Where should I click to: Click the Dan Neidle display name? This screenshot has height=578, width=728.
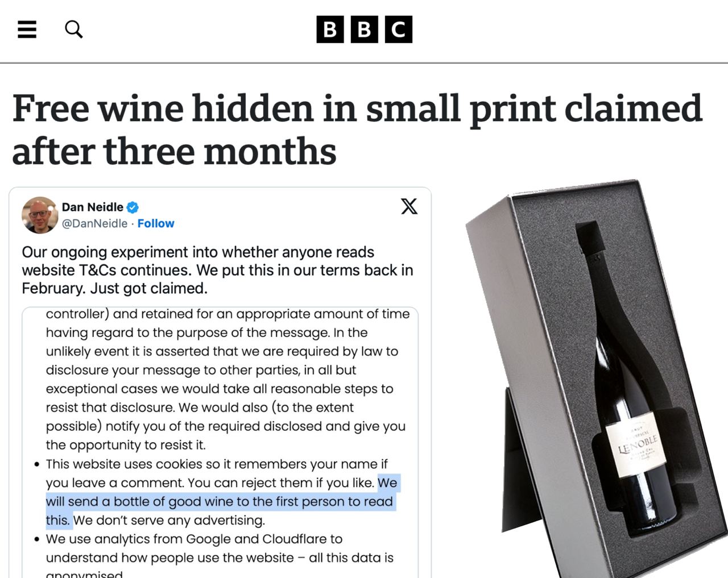click(x=92, y=207)
